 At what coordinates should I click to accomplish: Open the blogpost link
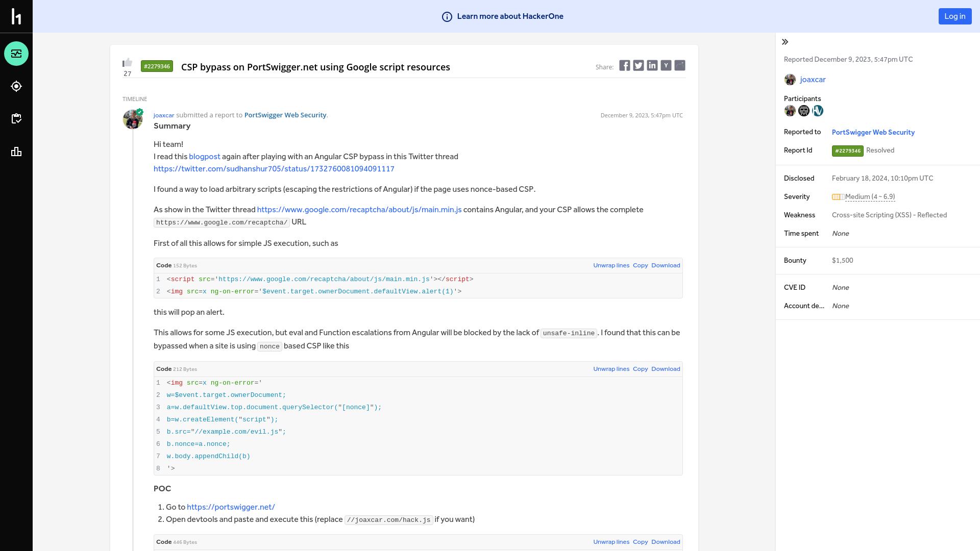point(205,157)
